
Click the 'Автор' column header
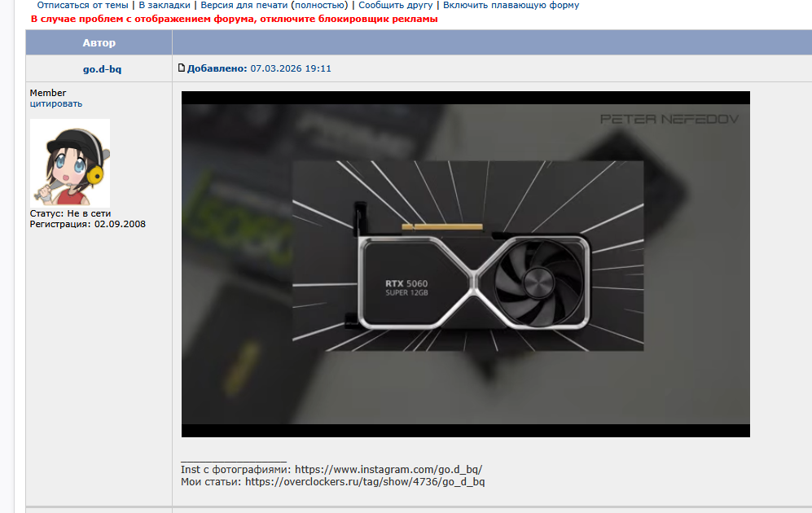99,43
